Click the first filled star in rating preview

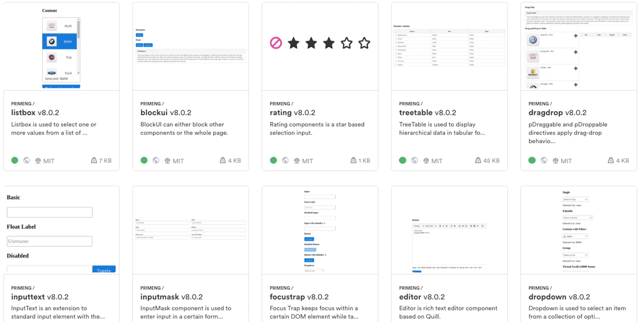(293, 43)
